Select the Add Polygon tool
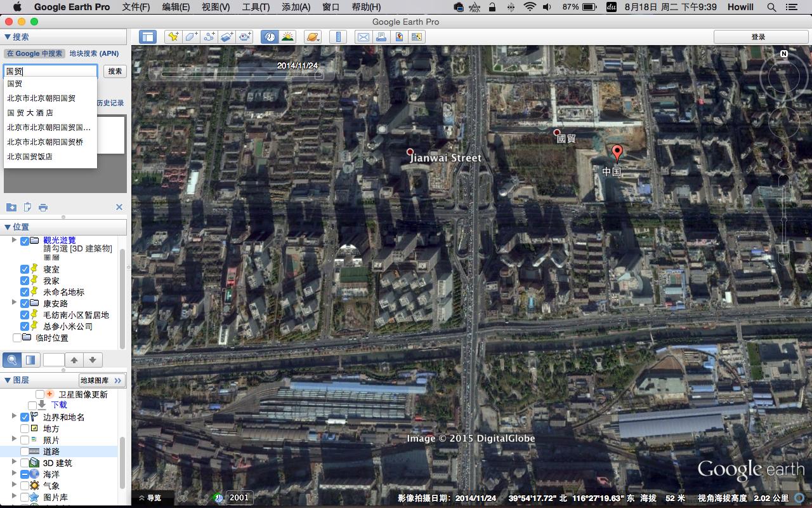Viewport: 812px width, 508px height. coord(190,36)
